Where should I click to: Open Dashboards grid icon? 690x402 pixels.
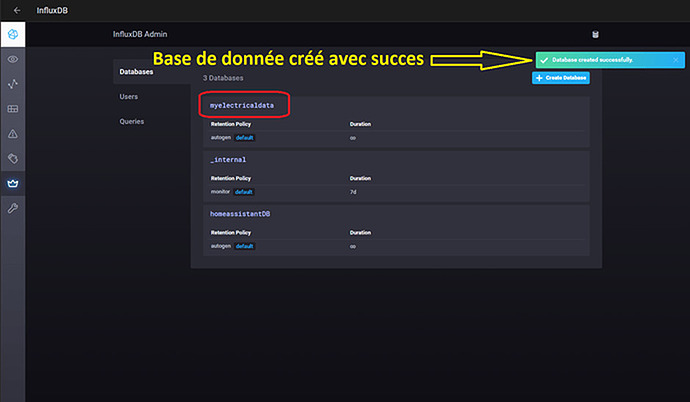(13, 109)
